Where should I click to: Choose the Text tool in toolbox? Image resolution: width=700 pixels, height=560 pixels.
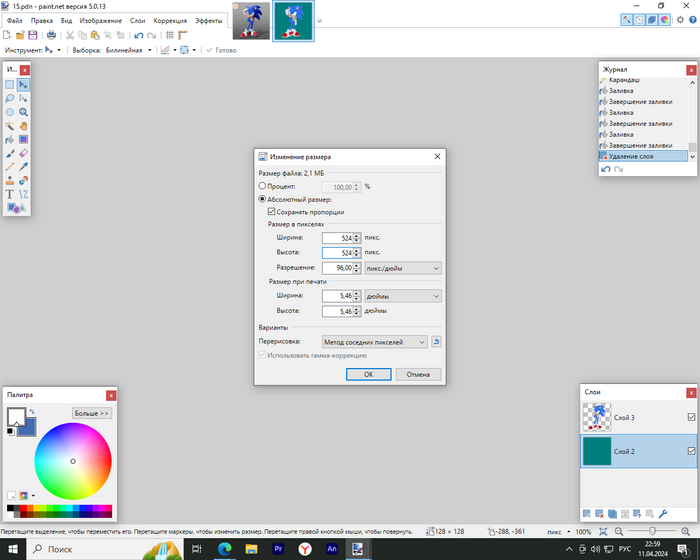[x=10, y=194]
